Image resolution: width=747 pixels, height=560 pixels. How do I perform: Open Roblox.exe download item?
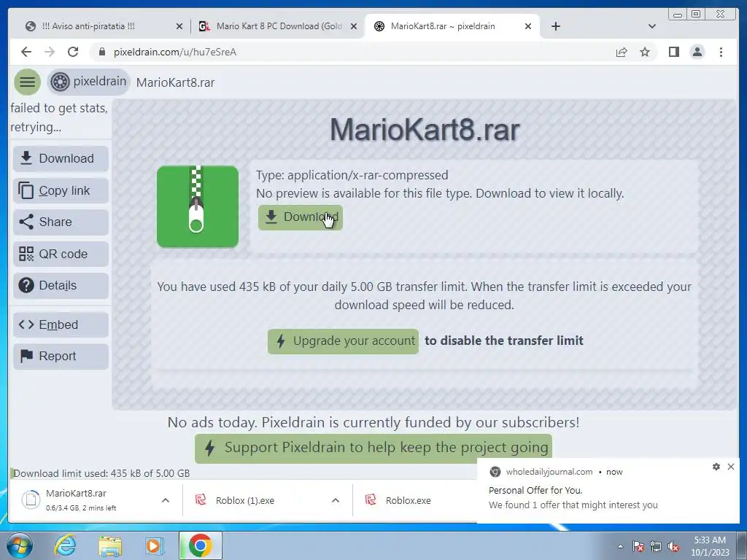click(414, 500)
